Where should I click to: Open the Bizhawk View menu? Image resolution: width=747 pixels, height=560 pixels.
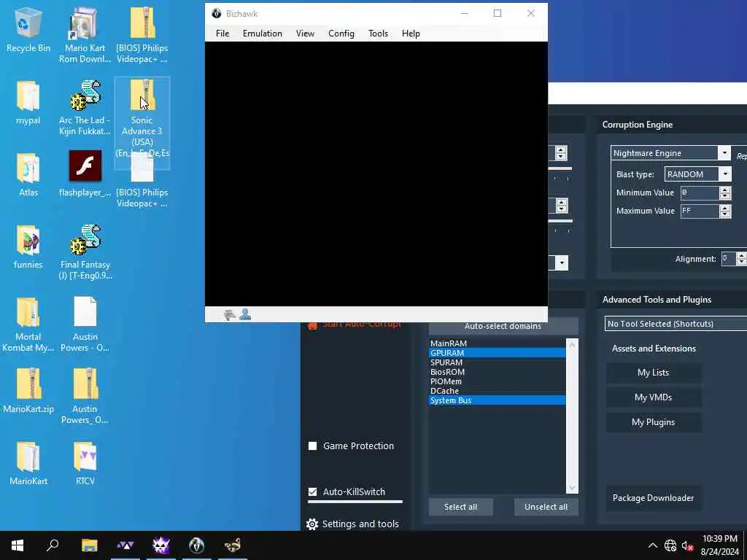[x=305, y=34]
